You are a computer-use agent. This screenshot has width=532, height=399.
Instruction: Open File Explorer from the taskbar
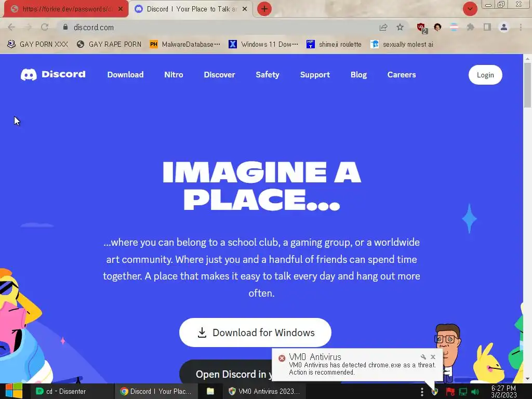(x=210, y=391)
